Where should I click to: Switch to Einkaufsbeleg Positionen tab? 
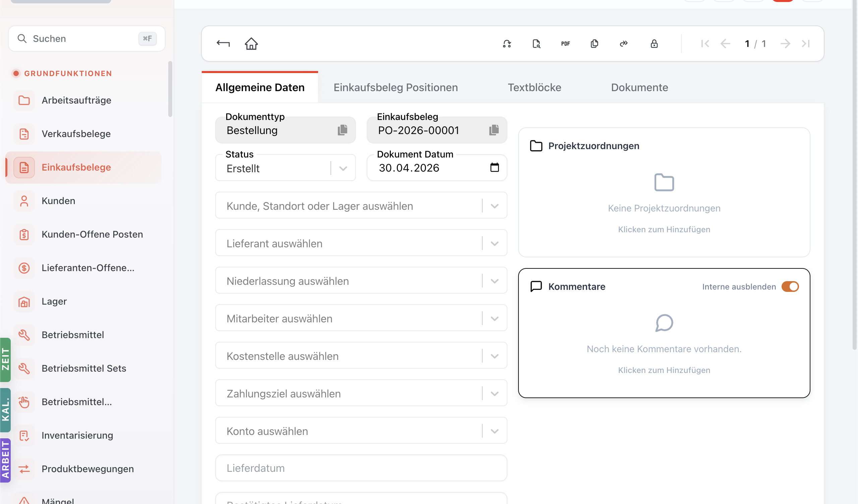[x=395, y=87]
